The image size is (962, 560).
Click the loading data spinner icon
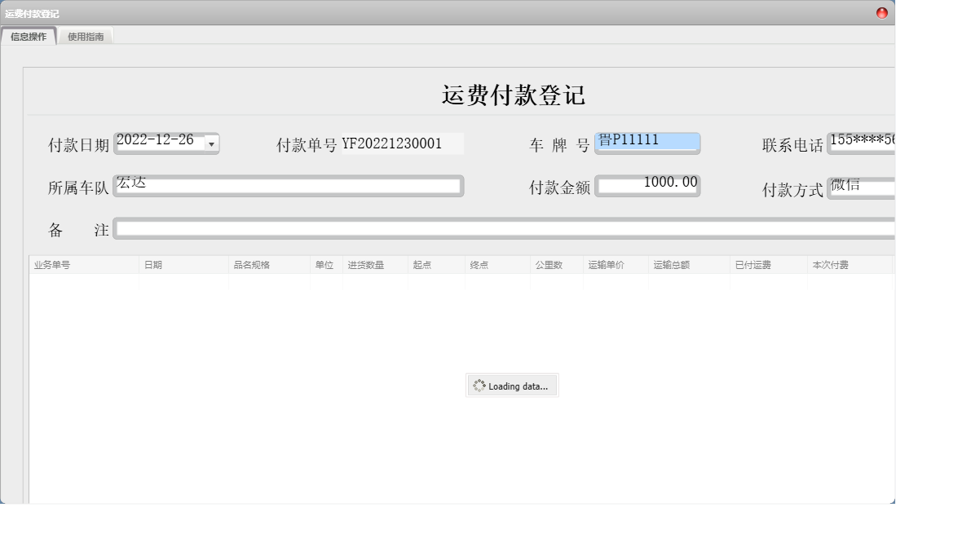[x=480, y=385]
